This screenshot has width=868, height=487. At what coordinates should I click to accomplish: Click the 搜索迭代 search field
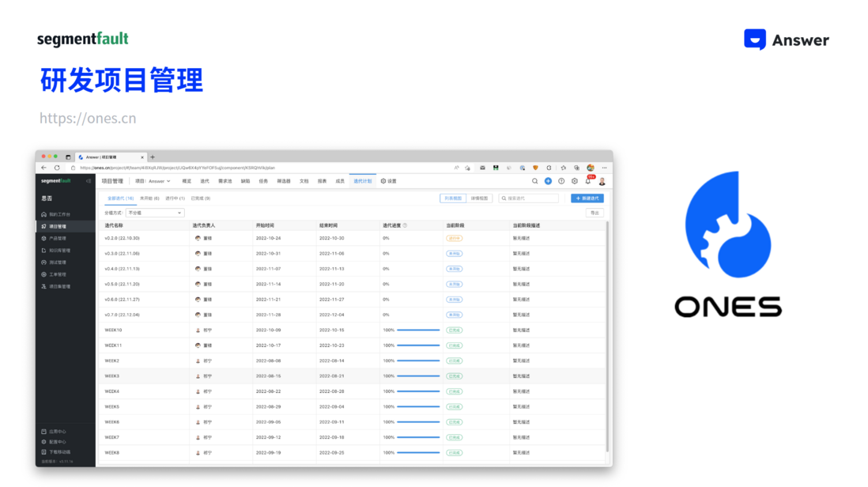[x=529, y=198]
